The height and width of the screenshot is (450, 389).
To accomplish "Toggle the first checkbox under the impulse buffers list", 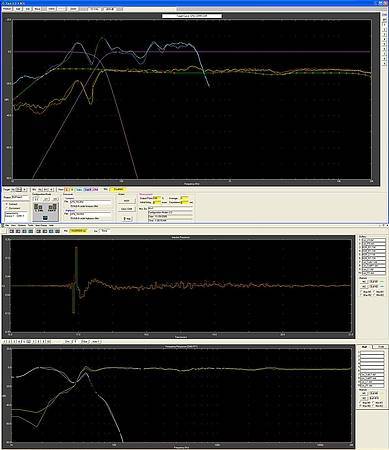I will 361,292.
